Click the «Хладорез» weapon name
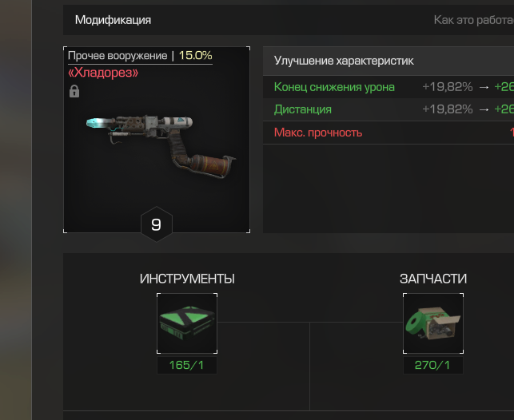 point(103,73)
